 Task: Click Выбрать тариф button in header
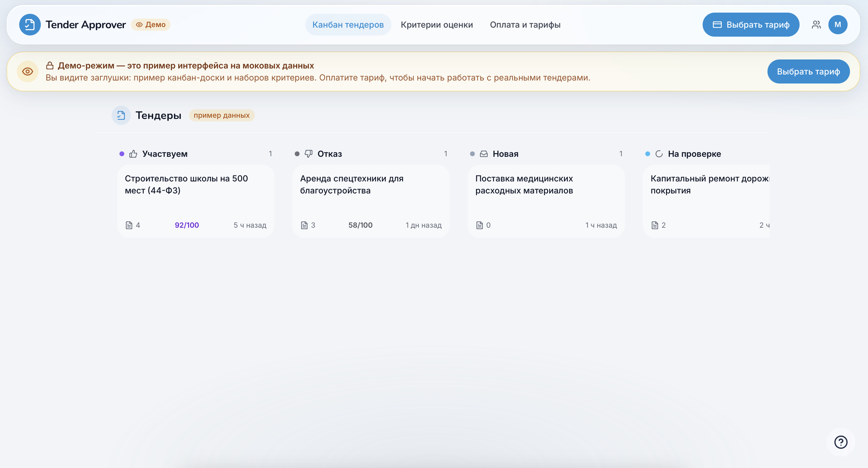(x=751, y=25)
